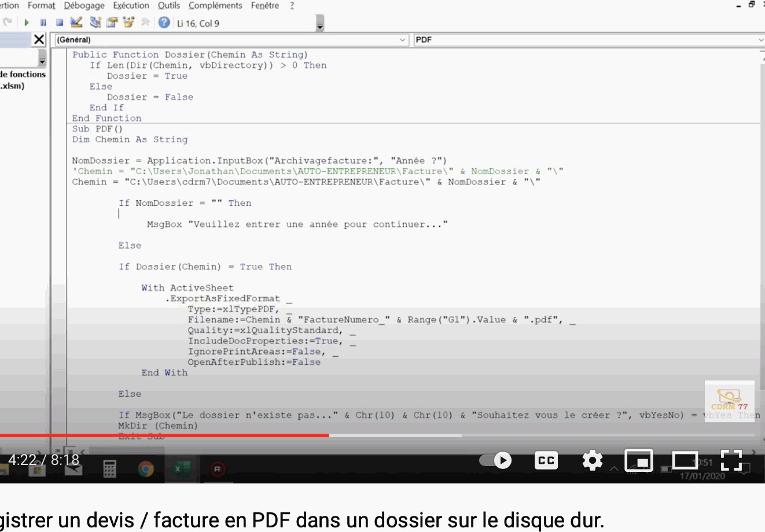Click the 'Li 16, Col 9' cursor position indicator
This screenshot has width=765, height=532.
tap(198, 23)
